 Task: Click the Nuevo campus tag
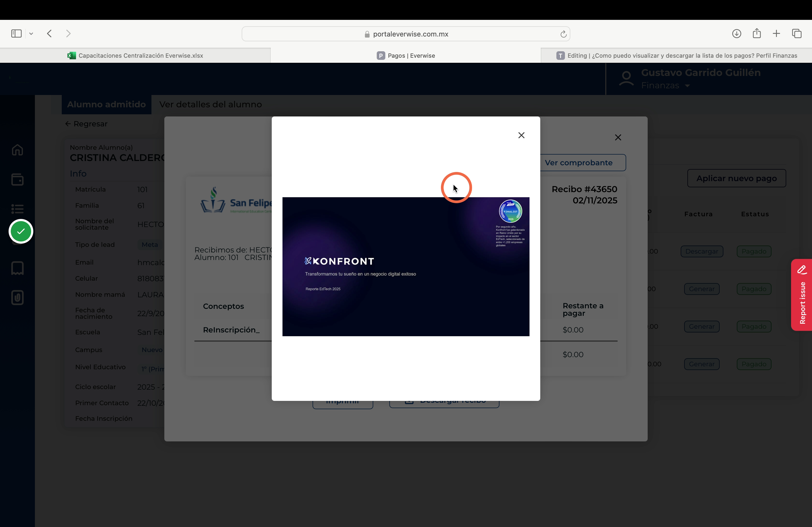(x=152, y=350)
